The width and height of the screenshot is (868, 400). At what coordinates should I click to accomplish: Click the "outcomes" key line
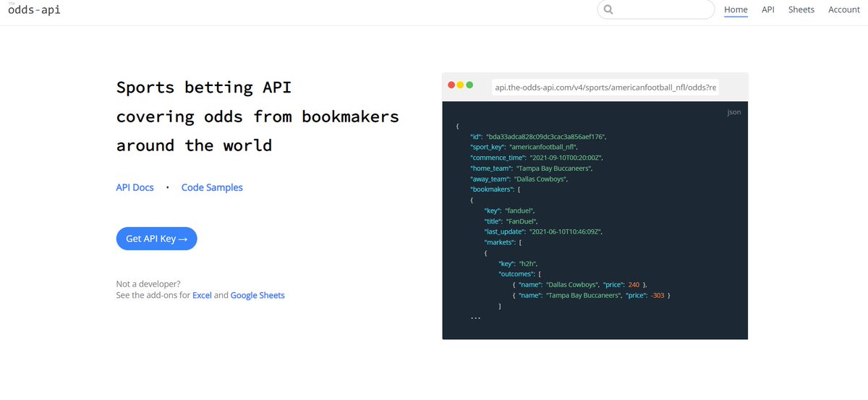tap(521, 274)
